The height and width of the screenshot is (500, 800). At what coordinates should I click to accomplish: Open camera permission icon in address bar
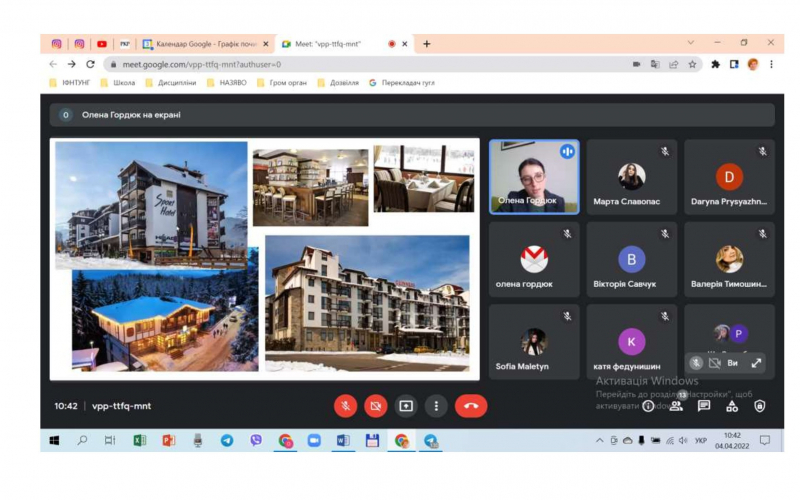point(636,64)
